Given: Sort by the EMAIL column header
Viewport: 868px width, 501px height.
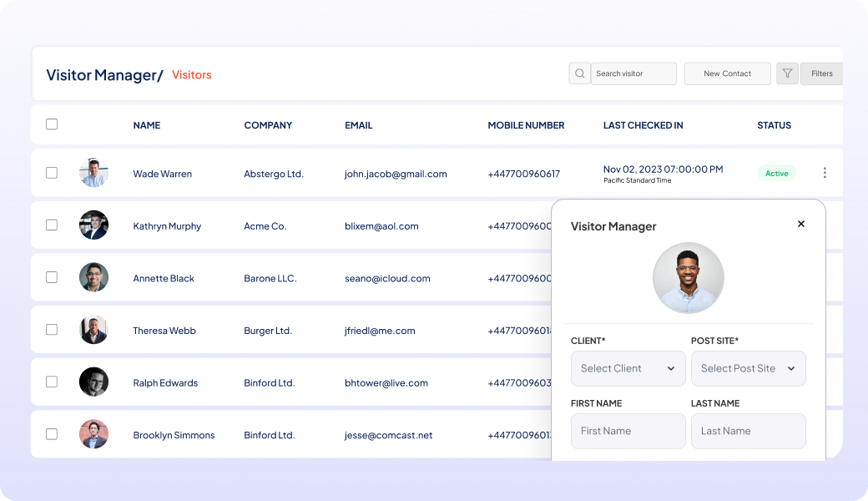Looking at the screenshot, I should click(359, 125).
